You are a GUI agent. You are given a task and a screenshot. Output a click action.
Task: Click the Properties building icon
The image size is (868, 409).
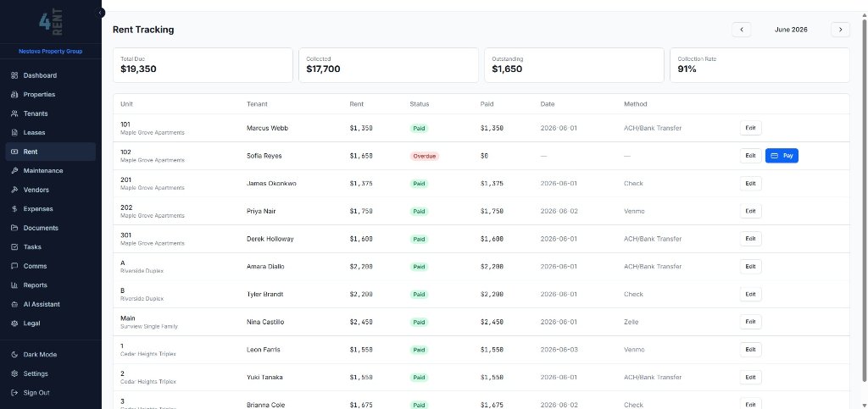coord(14,95)
